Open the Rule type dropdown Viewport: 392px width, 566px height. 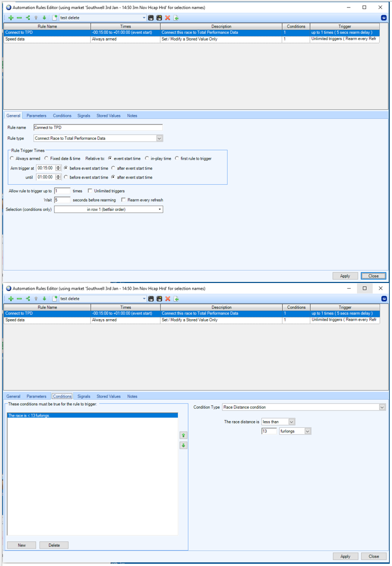[x=159, y=138]
